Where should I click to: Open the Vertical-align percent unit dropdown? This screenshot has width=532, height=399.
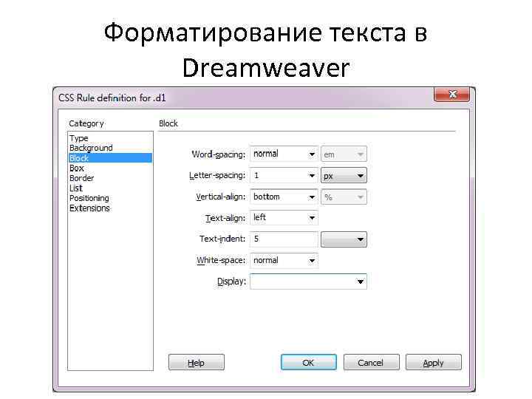pos(344,197)
